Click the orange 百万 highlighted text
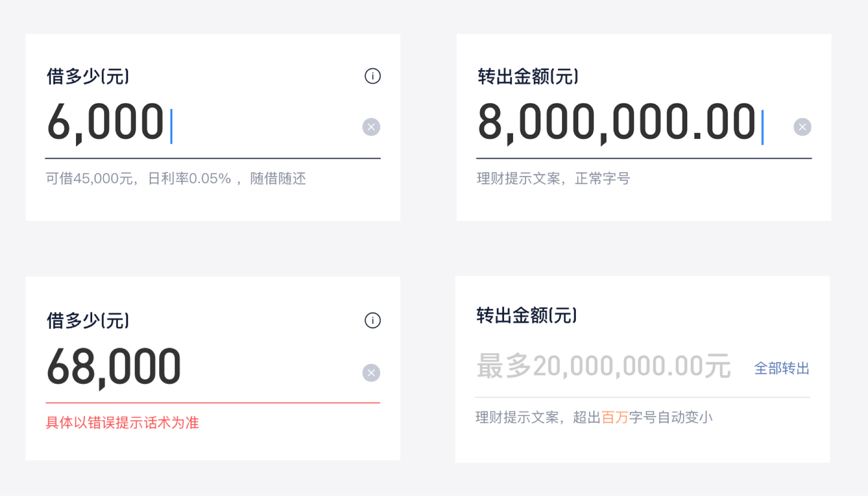 pos(615,417)
